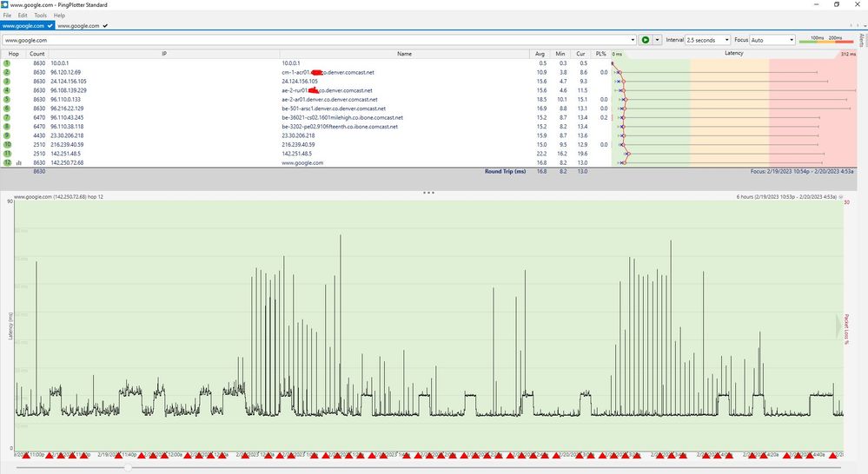This screenshot has width=868, height=474.
Task: Click the graph title www.google.com hop 12
Action: click(59, 196)
